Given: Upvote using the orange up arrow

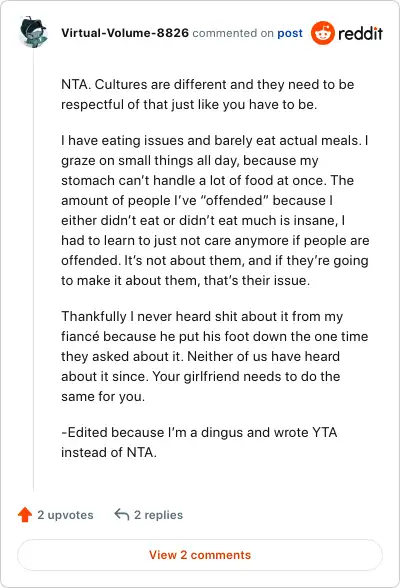Looking at the screenshot, I should [25, 514].
